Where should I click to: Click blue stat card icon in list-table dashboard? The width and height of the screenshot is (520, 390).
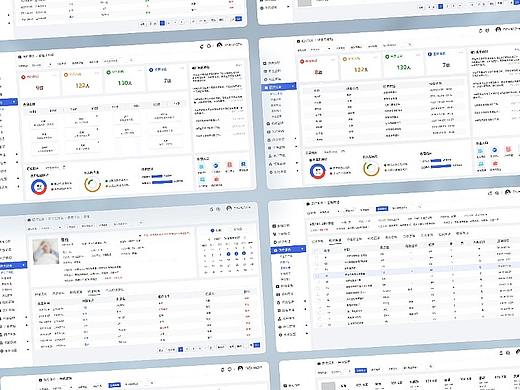(430, 54)
